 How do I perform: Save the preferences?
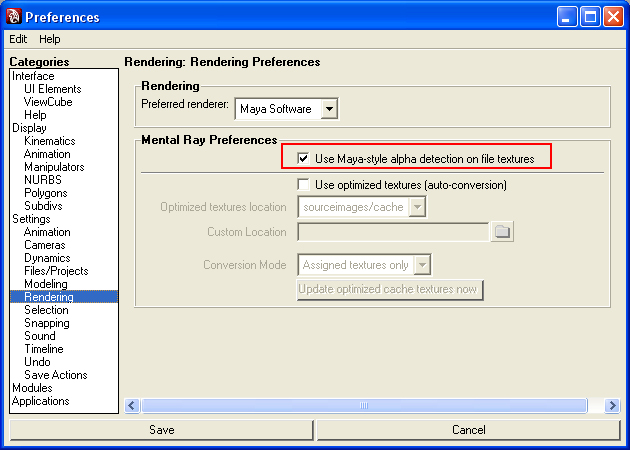pos(161,430)
